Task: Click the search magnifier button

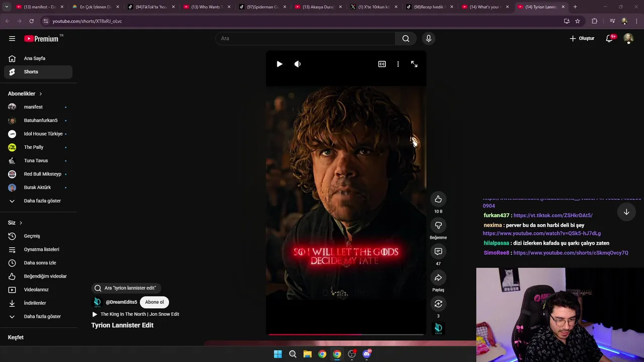Action: point(406,39)
